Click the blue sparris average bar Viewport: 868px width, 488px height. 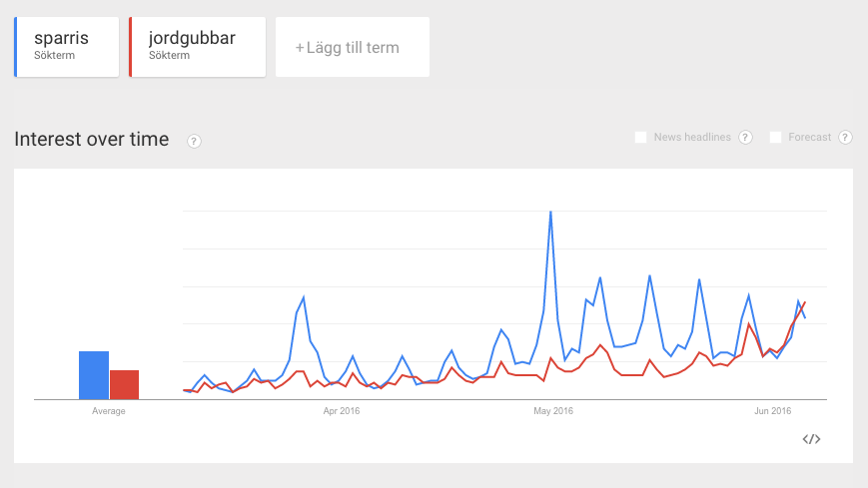coord(94,375)
